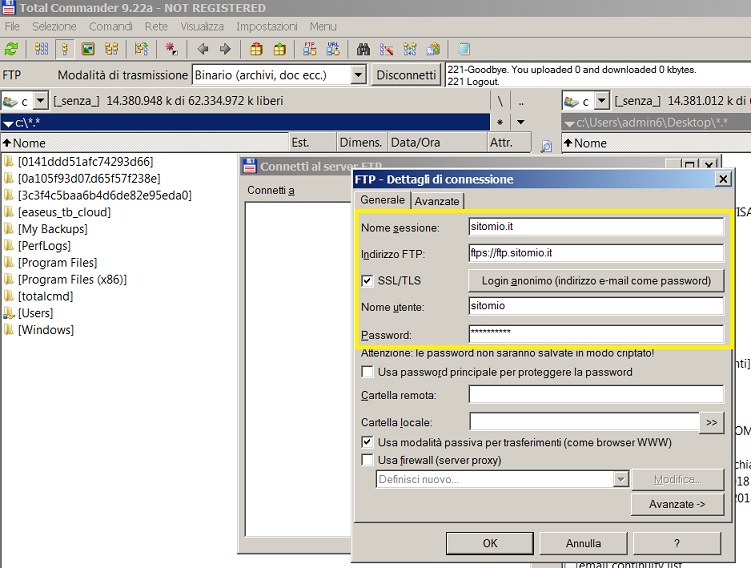Click the forward arrow toolbar icon
Screen dimensions: 751x568
point(225,49)
